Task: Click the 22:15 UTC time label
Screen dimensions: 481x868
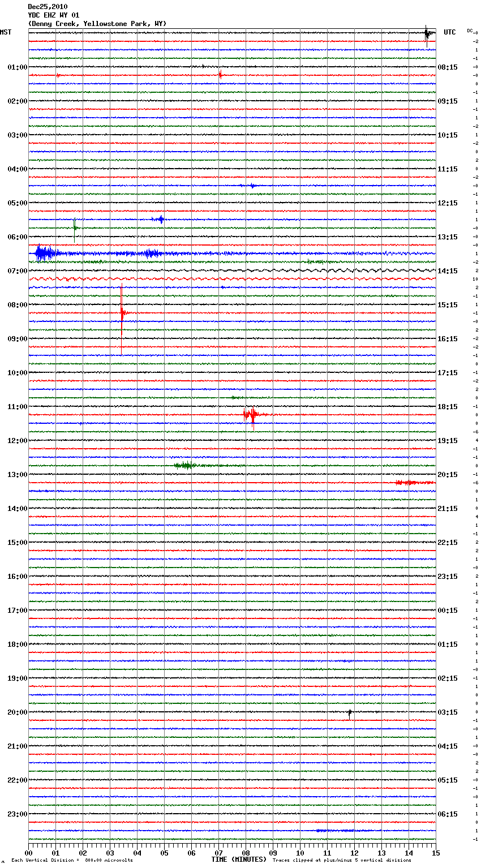Action: pyautogui.click(x=448, y=543)
